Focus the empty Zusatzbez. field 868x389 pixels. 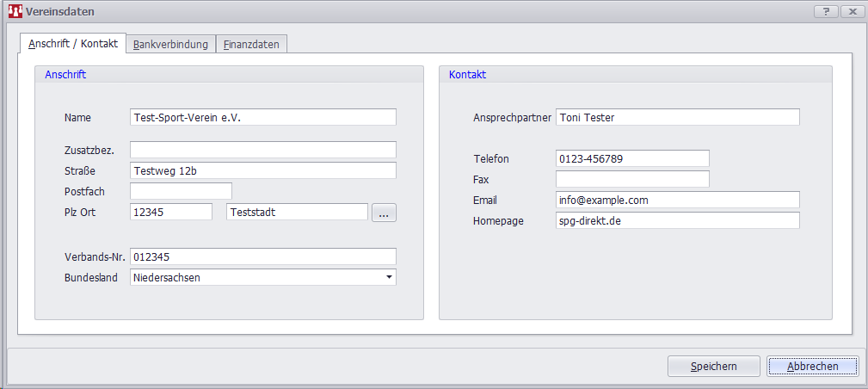pyautogui.click(x=262, y=150)
